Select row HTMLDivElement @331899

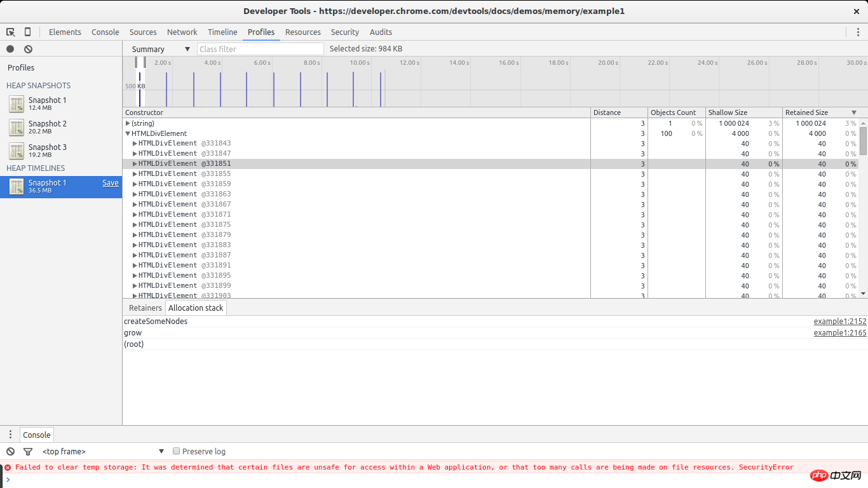(x=491, y=286)
